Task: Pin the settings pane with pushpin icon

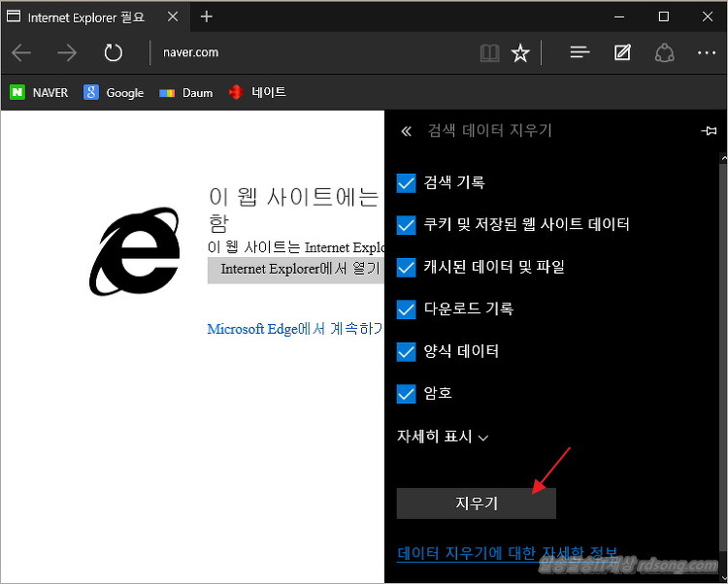Action: [709, 131]
